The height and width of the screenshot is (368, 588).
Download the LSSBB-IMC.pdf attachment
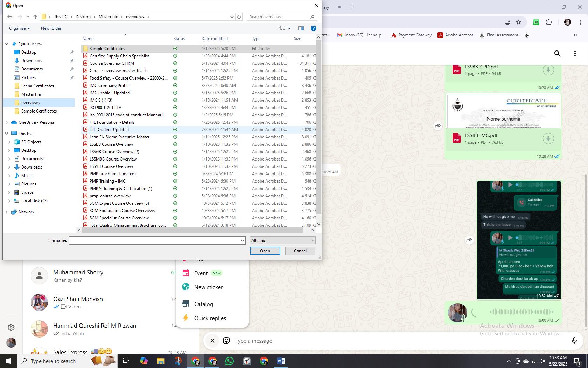click(x=548, y=138)
